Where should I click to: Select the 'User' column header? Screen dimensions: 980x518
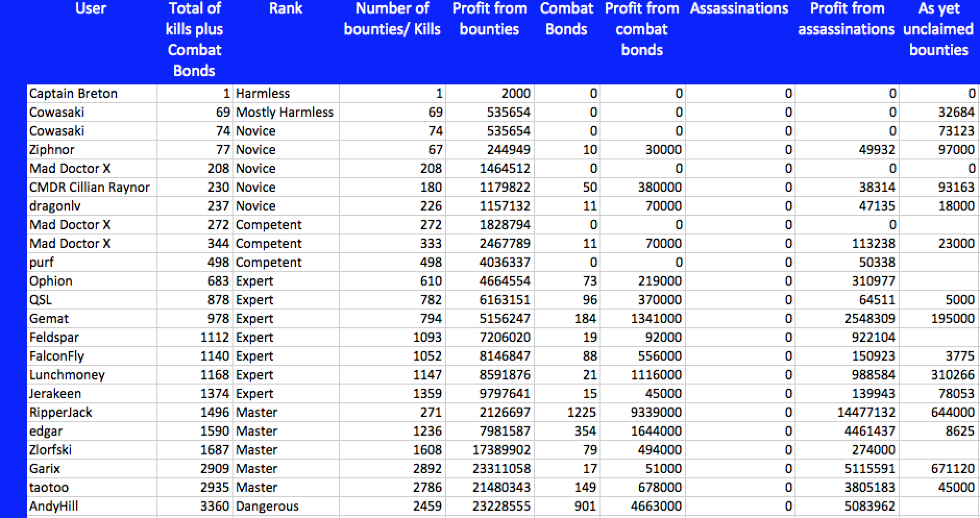pyautogui.click(x=91, y=8)
